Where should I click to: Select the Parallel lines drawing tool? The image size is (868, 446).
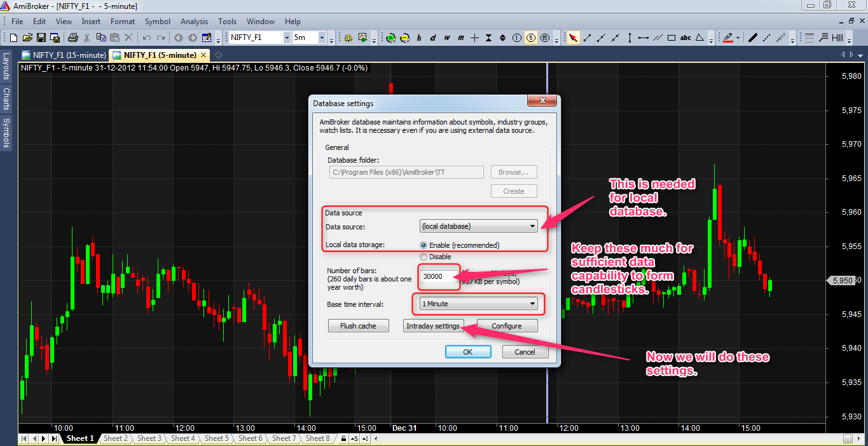coord(658,37)
